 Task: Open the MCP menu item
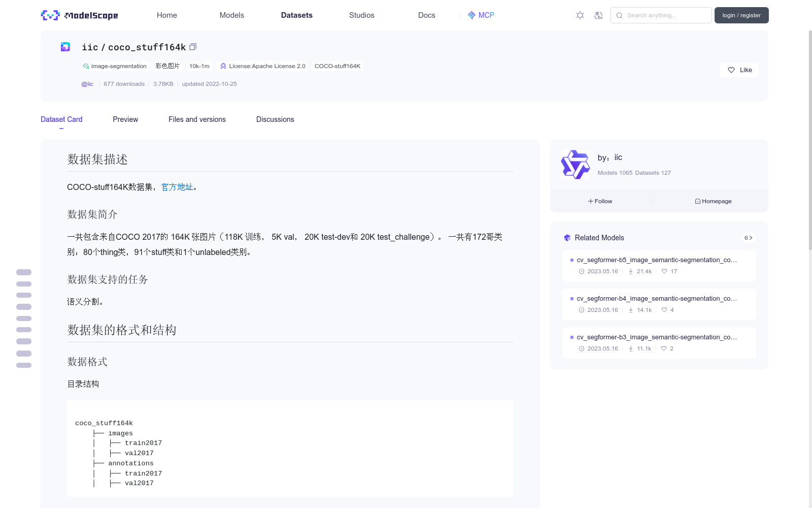(481, 15)
